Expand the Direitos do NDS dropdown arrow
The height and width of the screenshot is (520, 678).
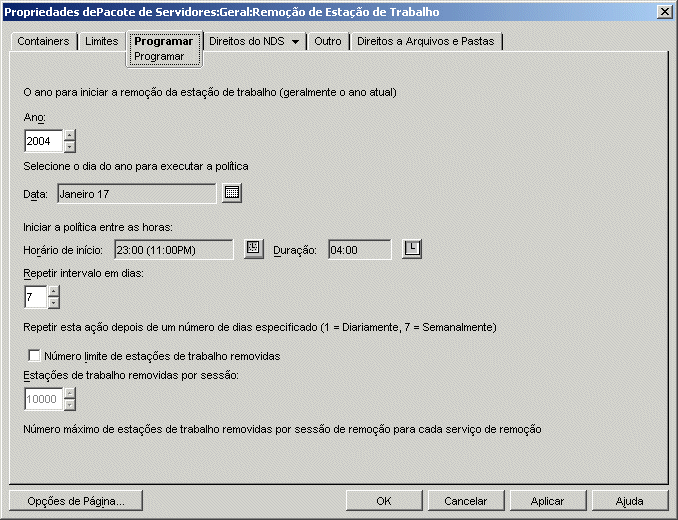pos(295,41)
